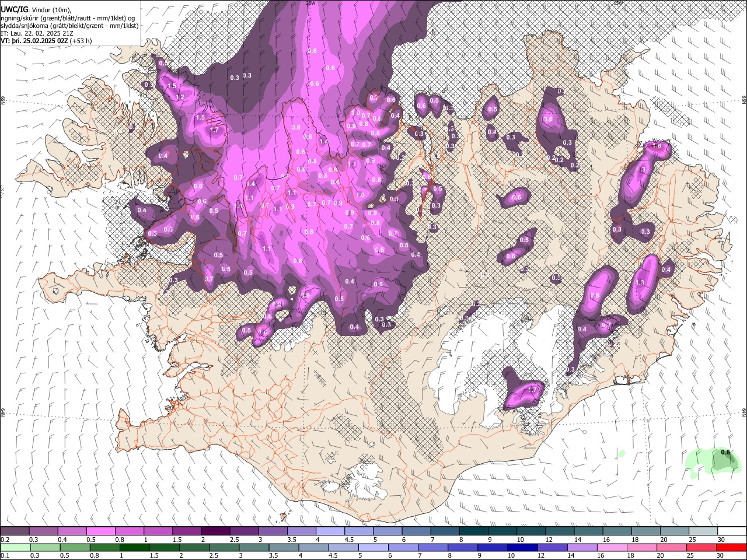Click the periwinkle swatch between 4 and 4.5 on snow scale
Viewport: 747px width, 560px height.
[x=330, y=531]
